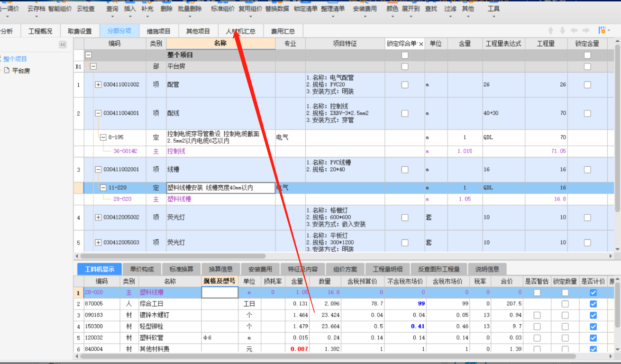Open the 说明信息 bottom tab
This screenshot has height=364, width=621.
pos(487,269)
